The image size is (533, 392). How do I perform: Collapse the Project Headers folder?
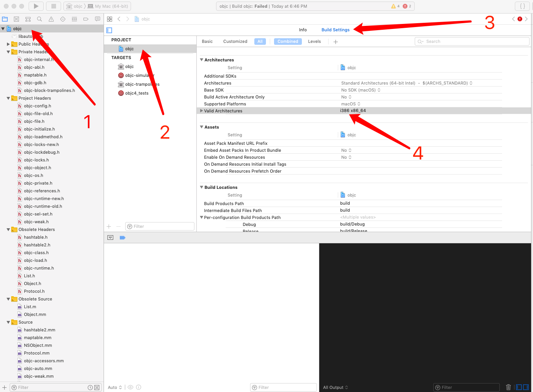[x=8, y=98]
